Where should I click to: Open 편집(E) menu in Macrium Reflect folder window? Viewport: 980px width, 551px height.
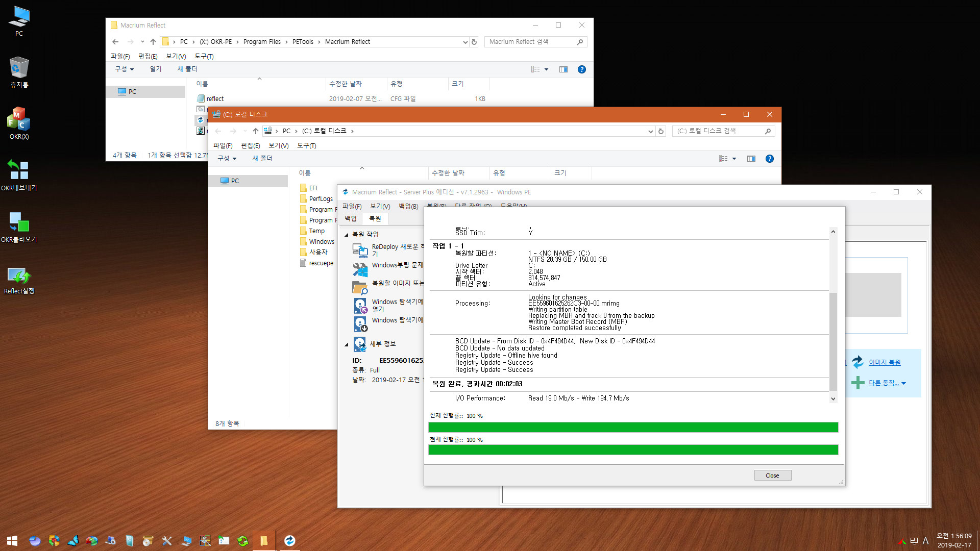coord(148,56)
